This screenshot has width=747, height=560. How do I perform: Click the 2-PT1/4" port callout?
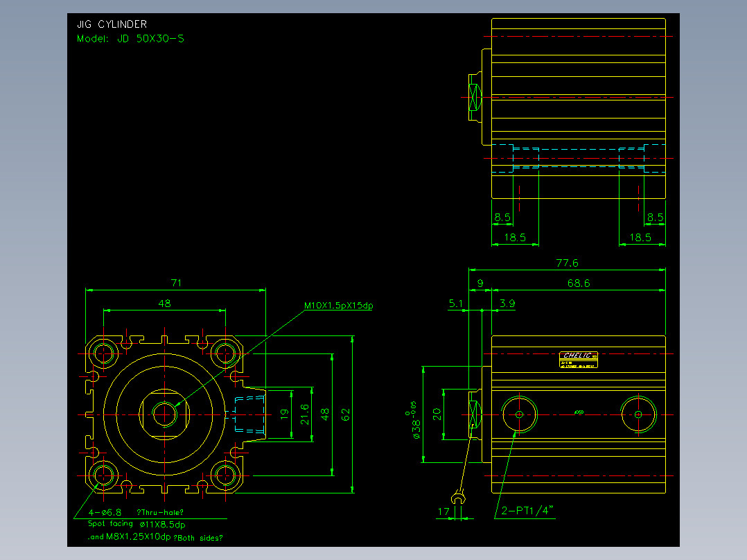[527, 511]
